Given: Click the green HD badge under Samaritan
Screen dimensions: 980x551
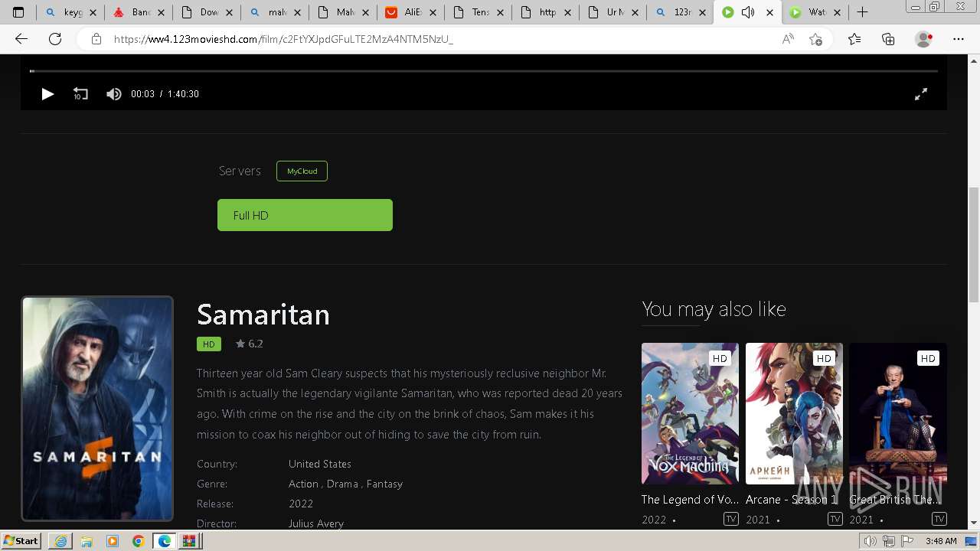Looking at the screenshot, I should click(x=209, y=344).
